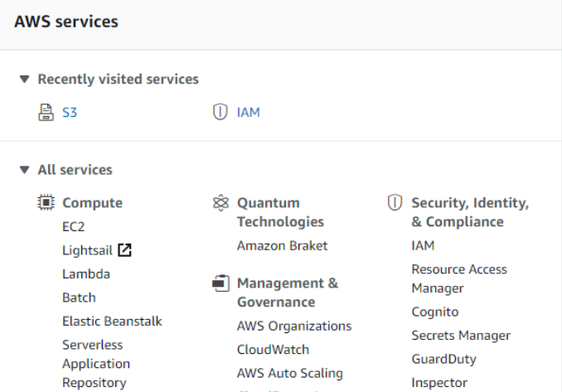Click the Quantum Technologies atom icon

(x=220, y=202)
